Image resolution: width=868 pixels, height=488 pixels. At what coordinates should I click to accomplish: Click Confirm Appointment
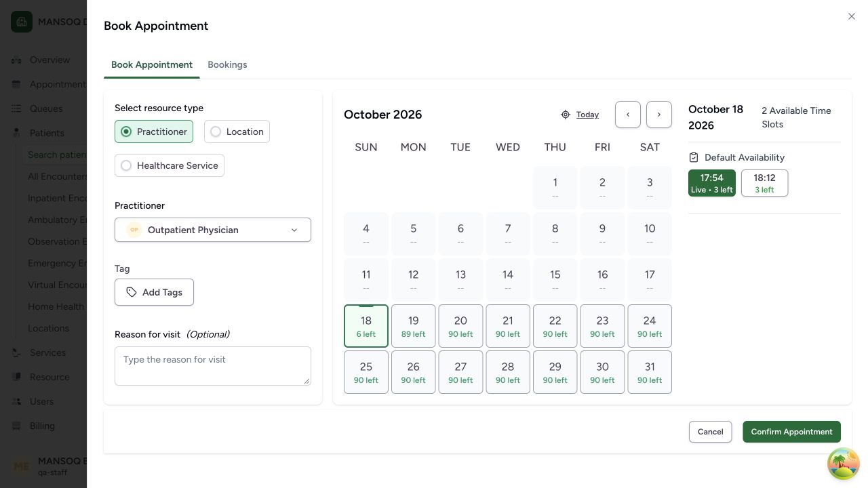coord(791,432)
